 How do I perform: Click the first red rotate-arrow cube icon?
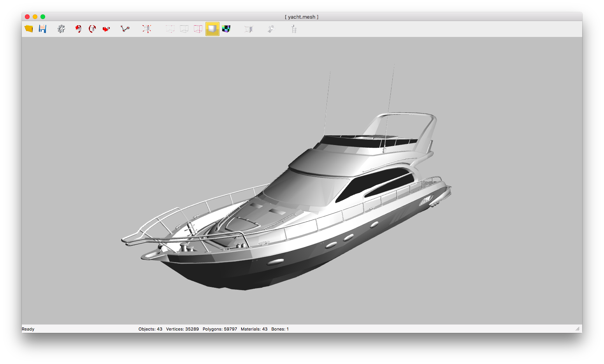pos(78,29)
